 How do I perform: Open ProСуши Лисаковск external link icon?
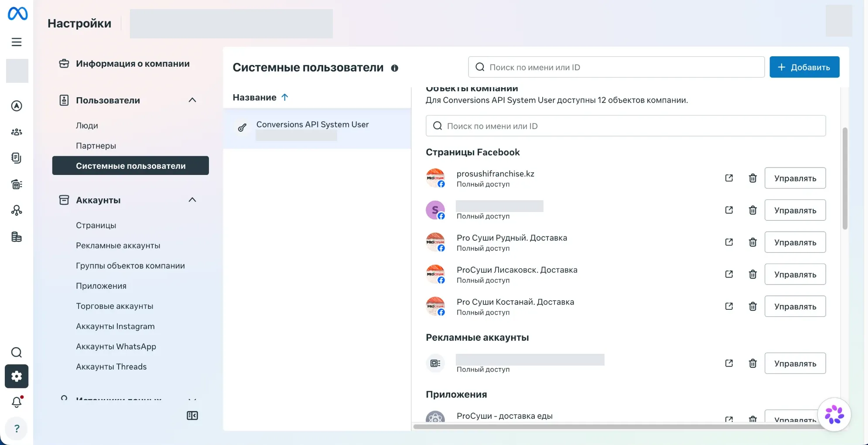729,274
